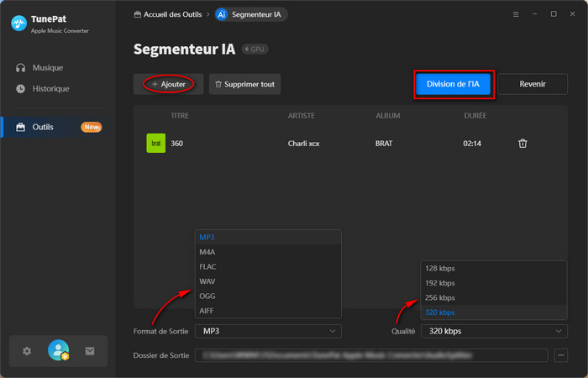588x378 pixels.
Task: Click the Ajouter button
Action: [x=169, y=84]
